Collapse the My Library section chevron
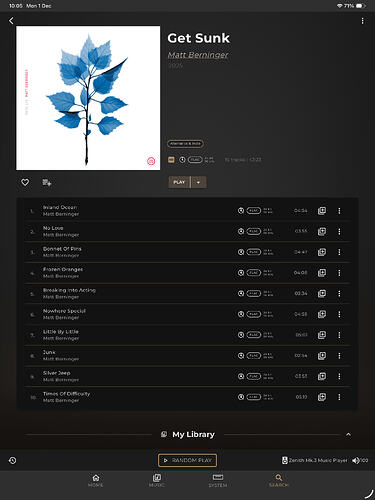Viewport: 375px width, 500px height. [x=348, y=434]
